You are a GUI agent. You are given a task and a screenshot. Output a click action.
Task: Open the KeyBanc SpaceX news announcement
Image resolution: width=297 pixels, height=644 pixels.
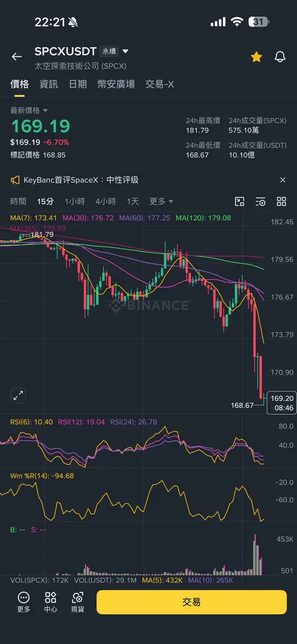tap(81, 180)
